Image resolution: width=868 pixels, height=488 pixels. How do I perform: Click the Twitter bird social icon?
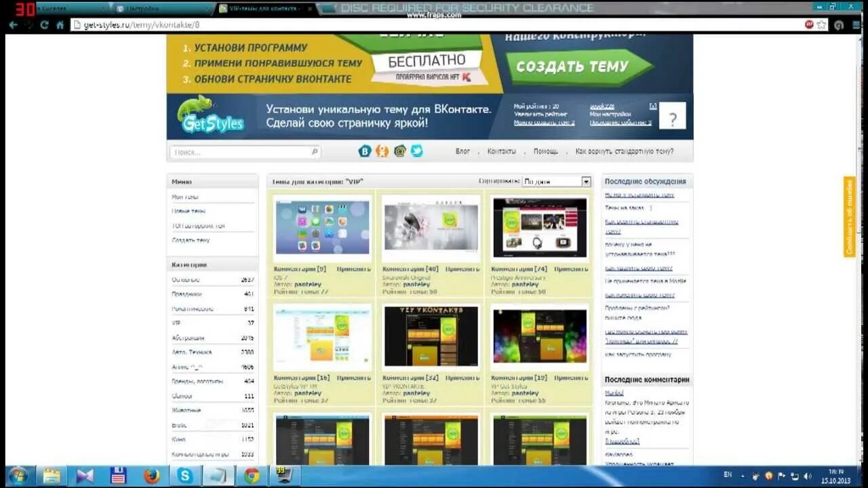click(x=417, y=151)
